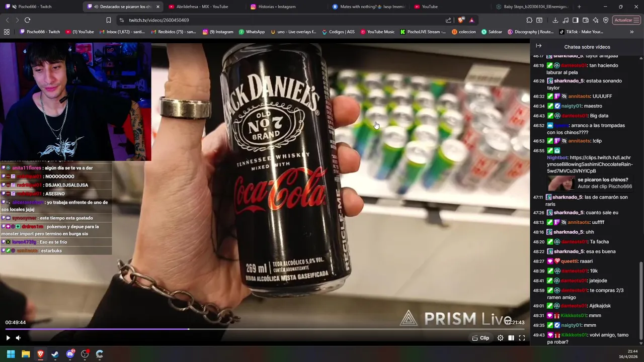
Task: Close the Destacado Twitch video tab
Action: [158, 7]
